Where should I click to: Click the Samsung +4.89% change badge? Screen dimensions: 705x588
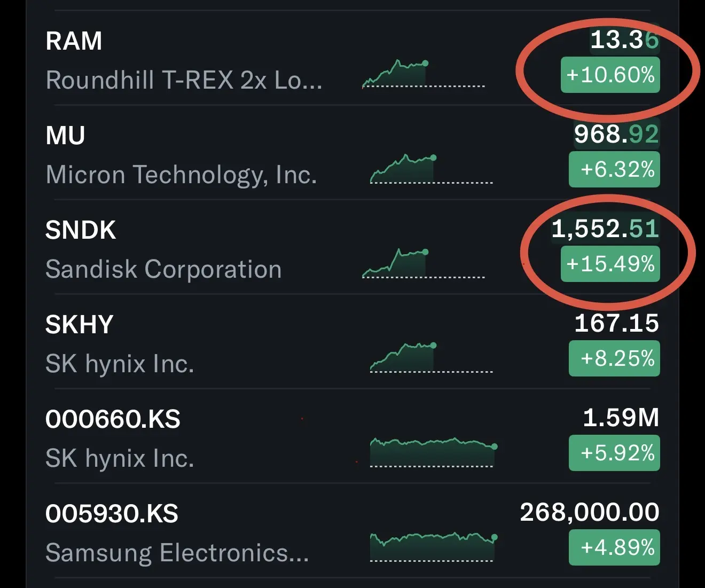coord(614,547)
